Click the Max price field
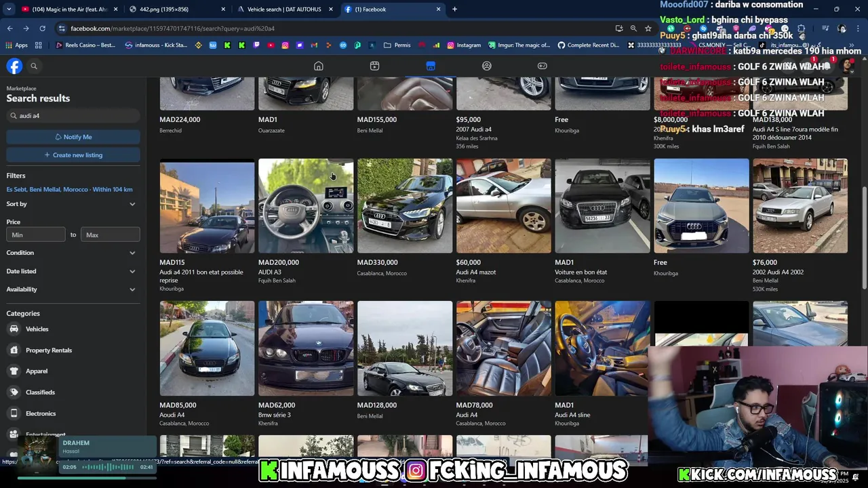 click(111, 235)
